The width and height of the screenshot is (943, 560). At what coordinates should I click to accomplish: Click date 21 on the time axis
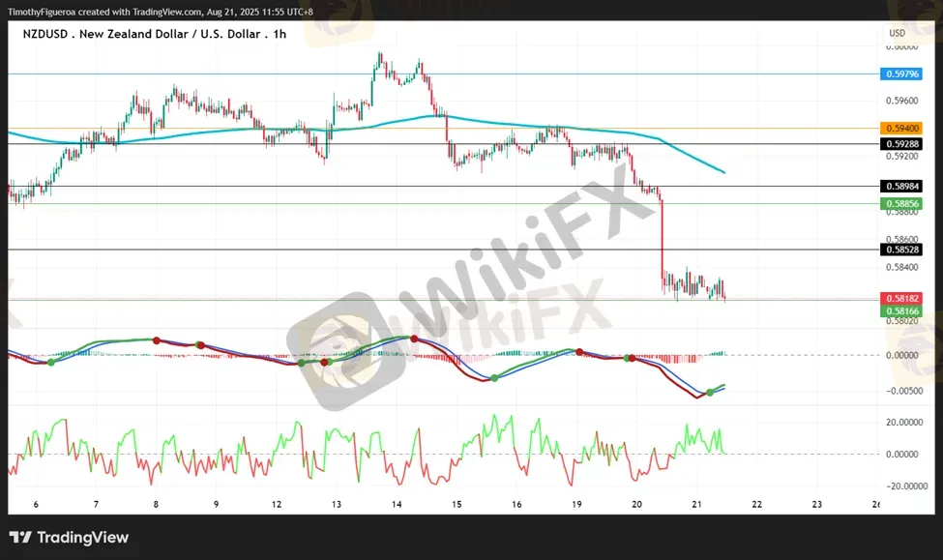tap(696, 504)
